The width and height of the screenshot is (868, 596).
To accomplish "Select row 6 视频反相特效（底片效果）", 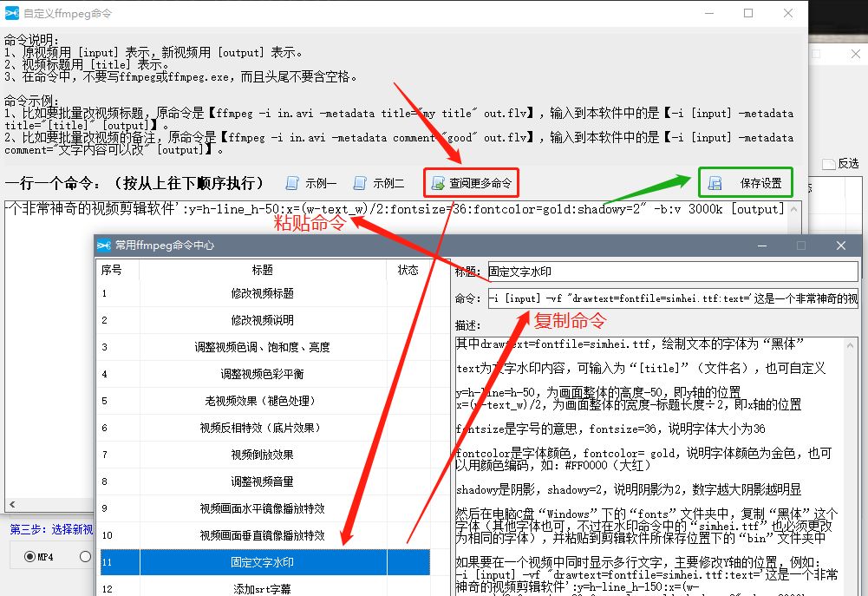I will [264, 428].
